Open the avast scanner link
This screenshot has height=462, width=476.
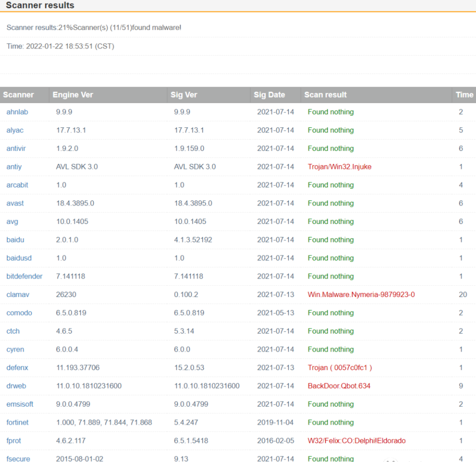coord(15,203)
